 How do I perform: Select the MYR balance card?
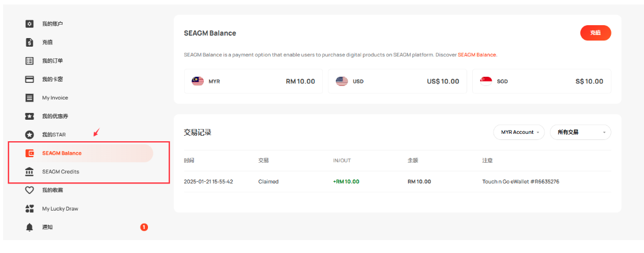point(254,81)
